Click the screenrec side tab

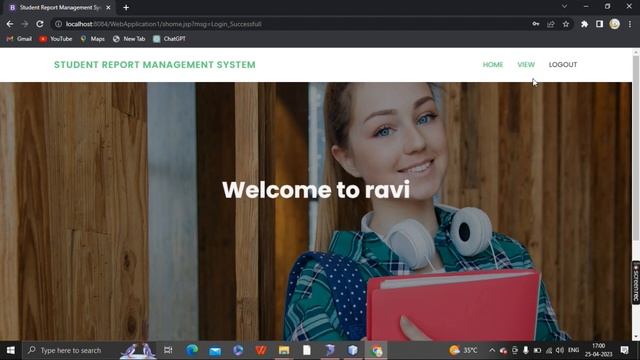[x=636, y=282]
